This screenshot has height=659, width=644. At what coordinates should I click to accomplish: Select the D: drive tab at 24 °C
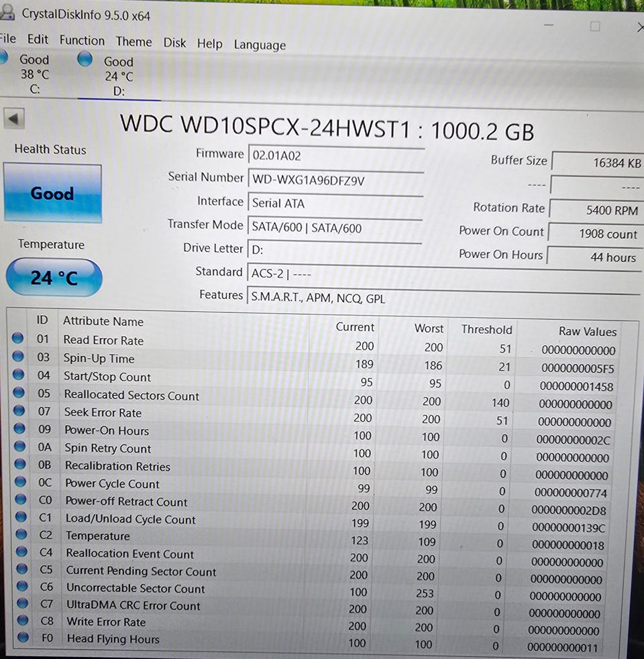click(x=118, y=76)
